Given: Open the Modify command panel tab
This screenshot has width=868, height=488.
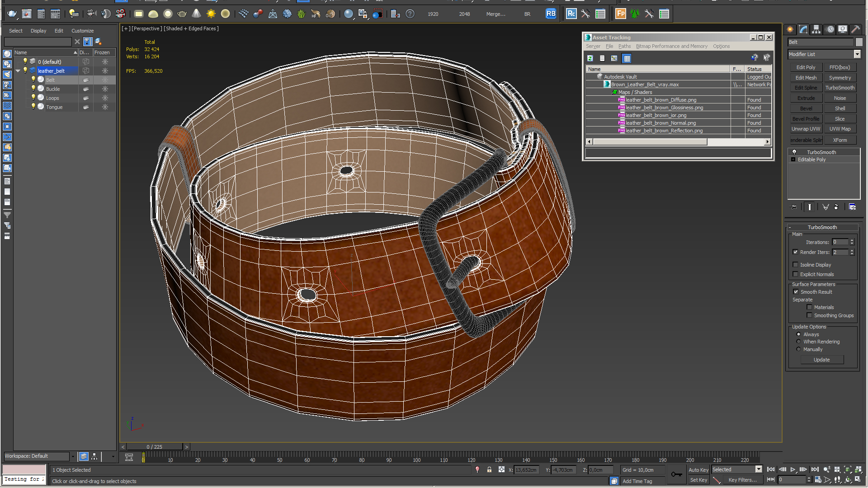Looking at the screenshot, I should tap(803, 29).
